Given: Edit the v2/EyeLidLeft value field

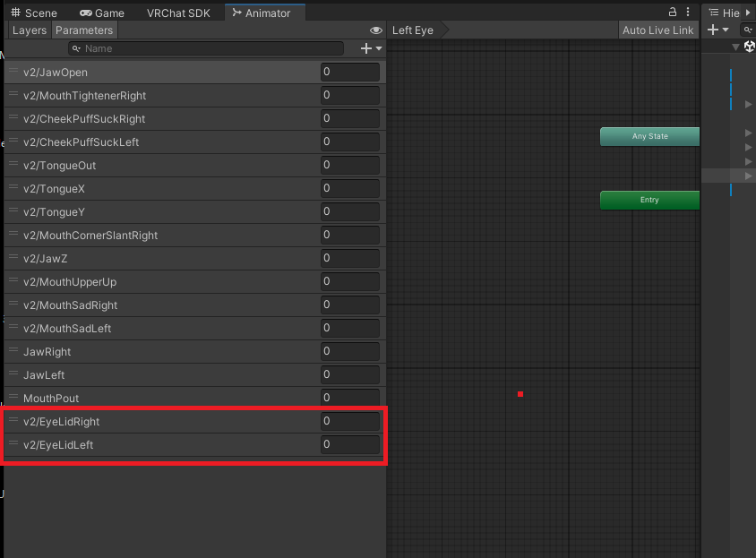Looking at the screenshot, I should (x=350, y=444).
